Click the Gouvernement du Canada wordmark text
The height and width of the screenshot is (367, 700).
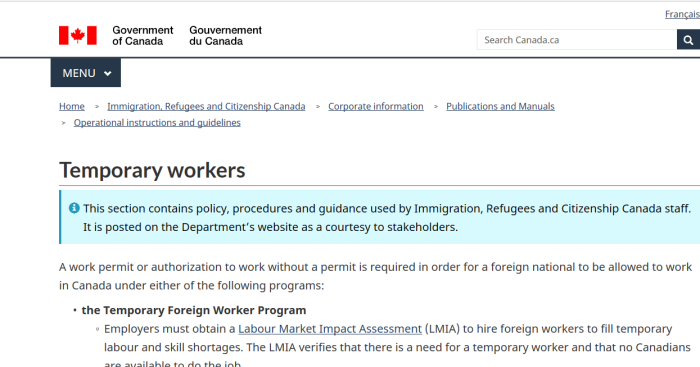[x=225, y=36]
